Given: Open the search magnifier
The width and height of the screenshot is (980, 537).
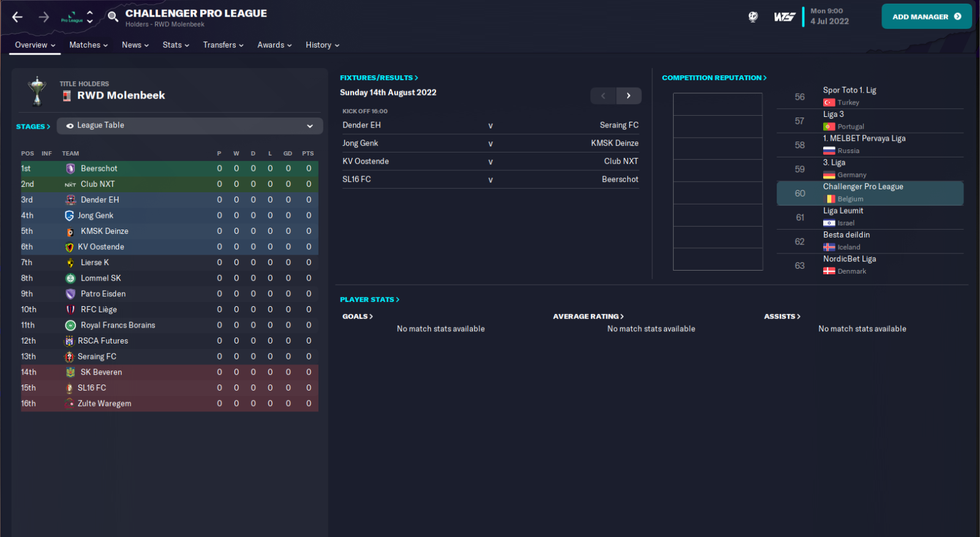Looking at the screenshot, I should [x=113, y=17].
